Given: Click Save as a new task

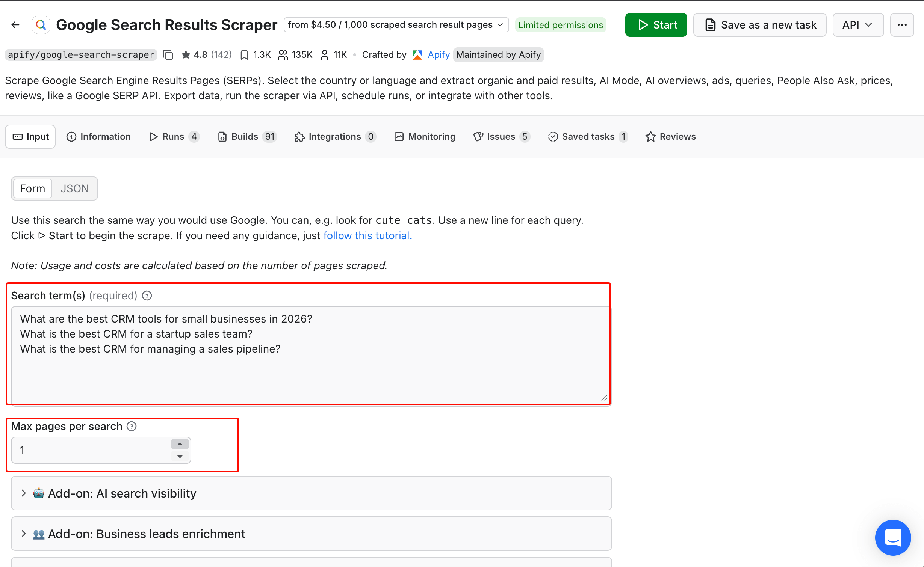Looking at the screenshot, I should coord(760,25).
